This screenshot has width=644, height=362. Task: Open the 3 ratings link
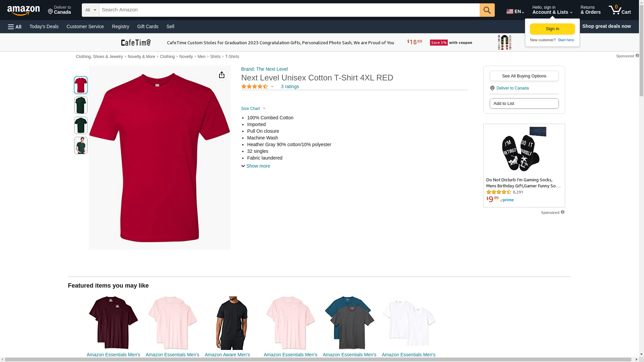(290, 86)
